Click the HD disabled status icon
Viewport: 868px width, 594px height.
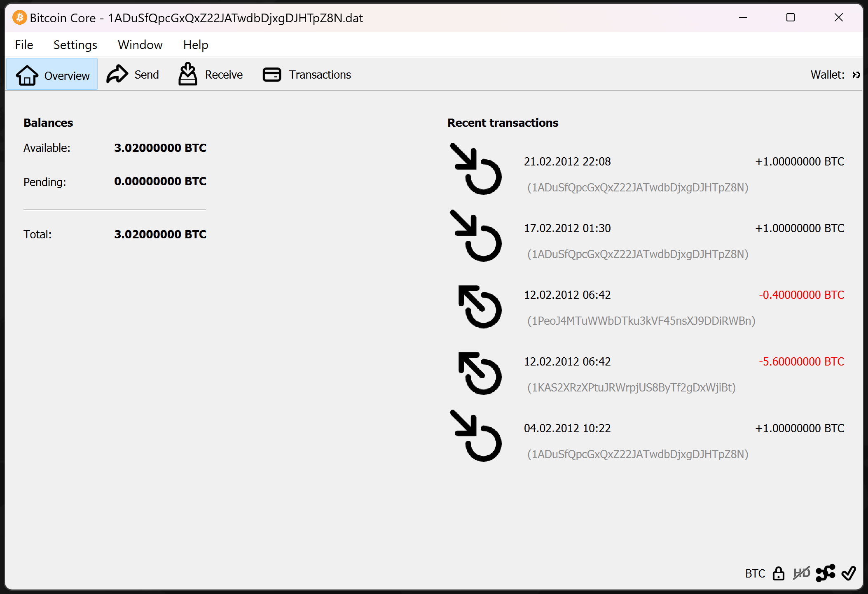[801, 573]
